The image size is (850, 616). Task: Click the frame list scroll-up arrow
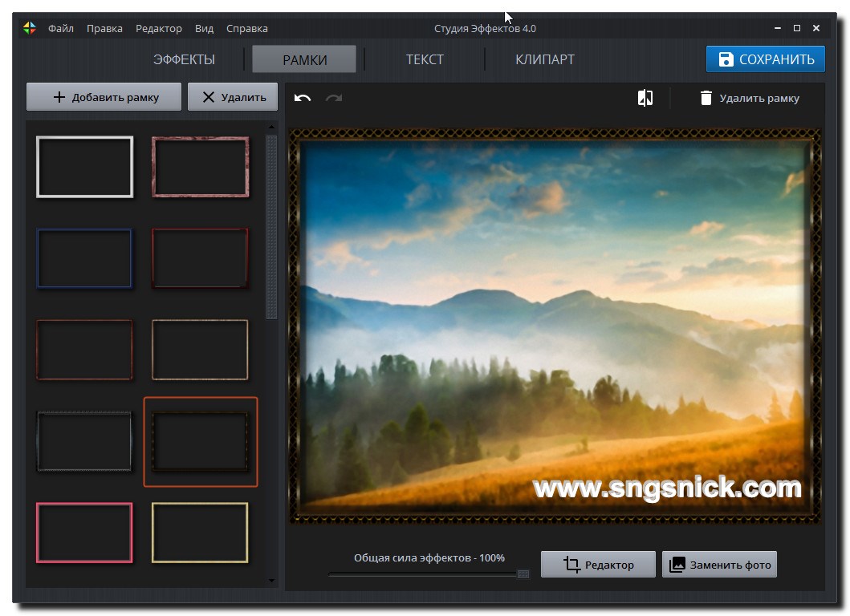point(271,127)
